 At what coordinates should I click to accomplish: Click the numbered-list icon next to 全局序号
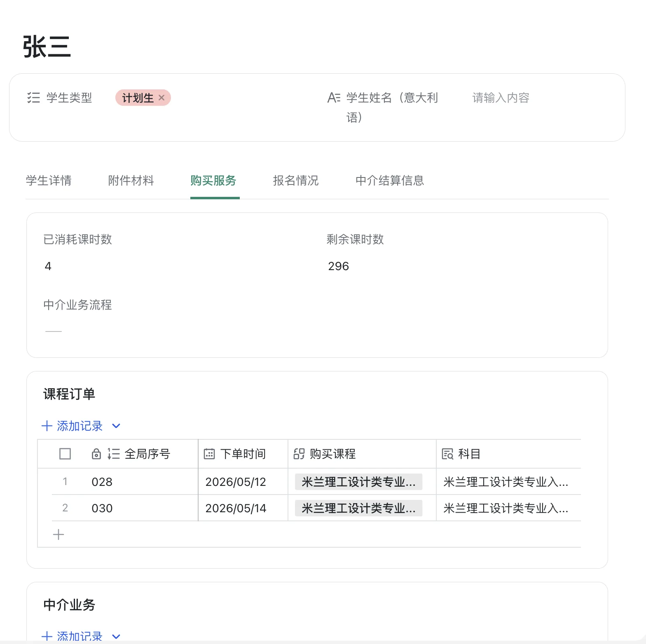(x=113, y=454)
